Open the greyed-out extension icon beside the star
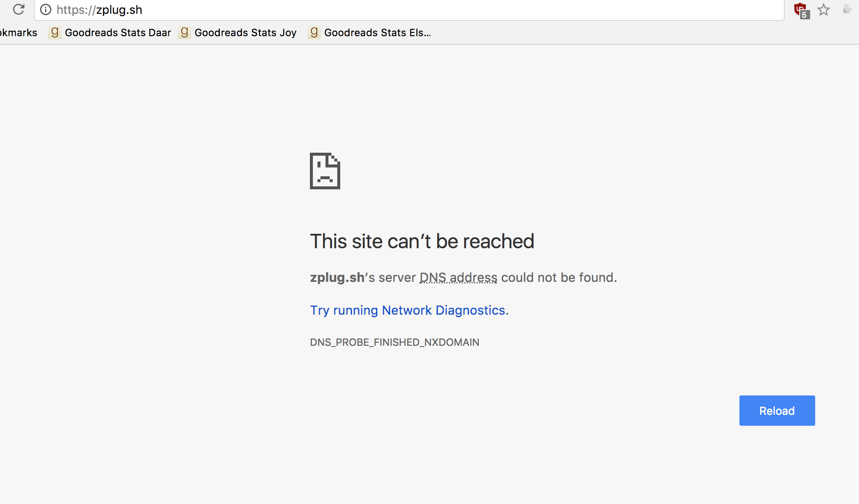This screenshot has height=504, width=859. [848, 9]
